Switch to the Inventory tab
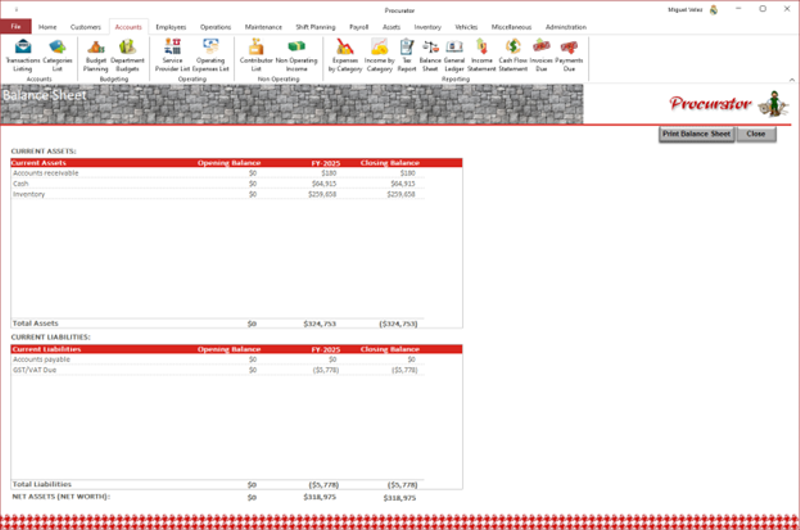 click(x=427, y=27)
